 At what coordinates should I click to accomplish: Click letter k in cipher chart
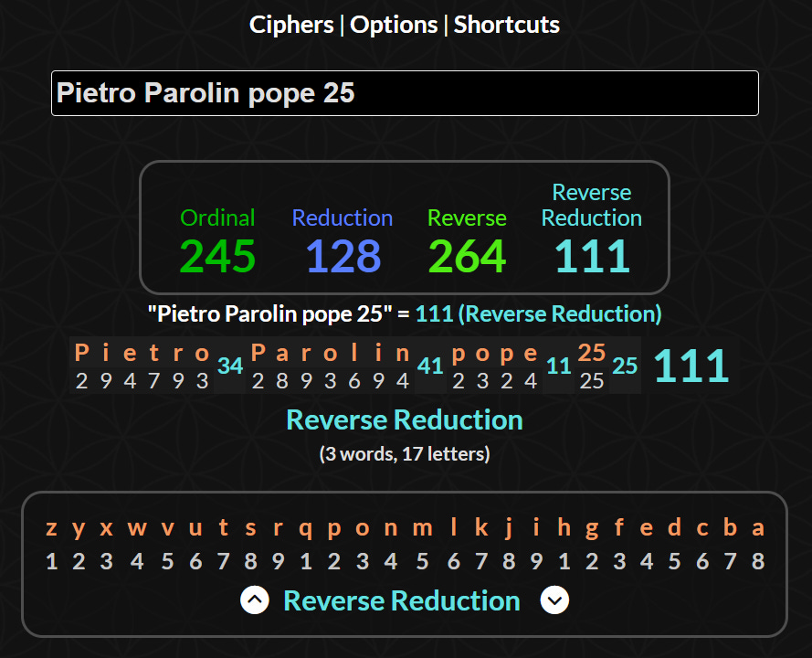click(481, 527)
